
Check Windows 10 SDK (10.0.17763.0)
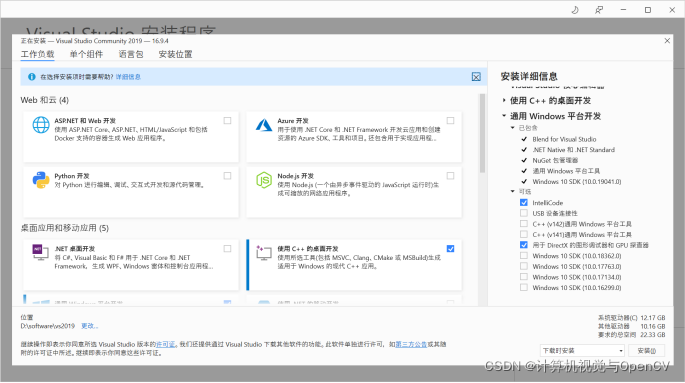coord(524,266)
